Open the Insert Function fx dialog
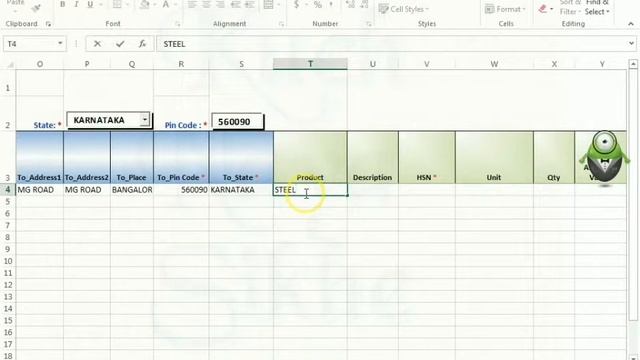The height and width of the screenshot is (360, 640). pyautogui.click(x=142, y=44)
